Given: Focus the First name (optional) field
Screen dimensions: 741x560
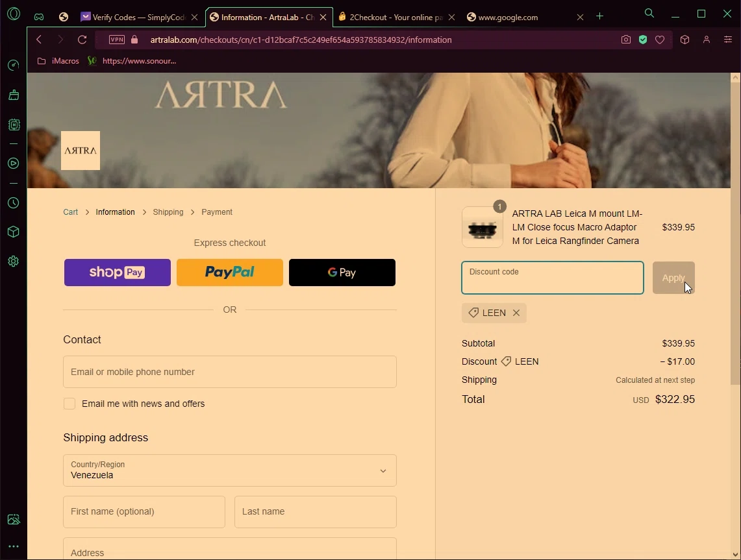Looking at the screenshot, I should coord(144,512).
